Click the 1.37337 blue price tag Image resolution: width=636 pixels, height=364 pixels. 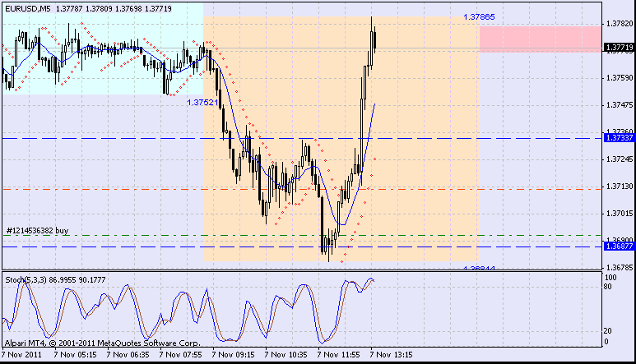[x=619, y=138]
